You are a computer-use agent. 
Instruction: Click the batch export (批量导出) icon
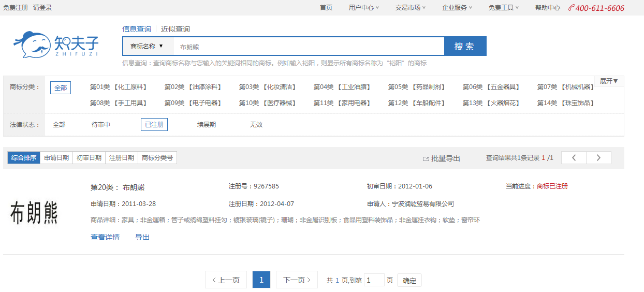coord(426,158)
